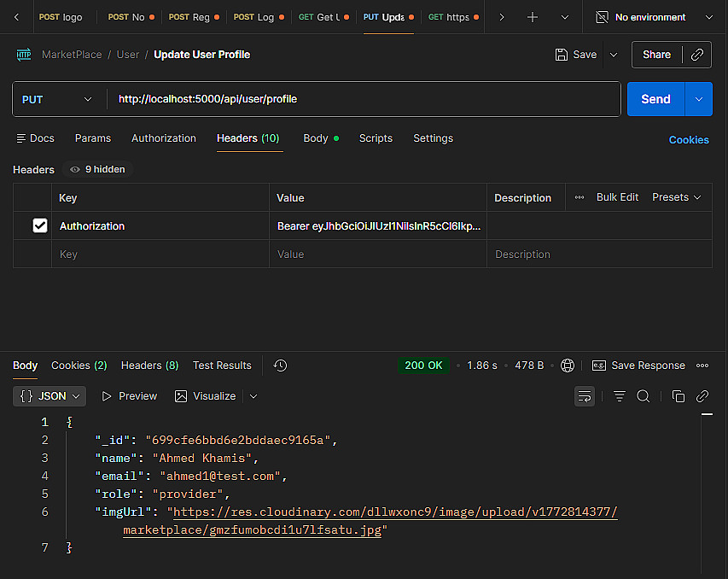Click the globe network information icon
The width and height of the screenshot is (728, 579).
(x=568, y=366)
